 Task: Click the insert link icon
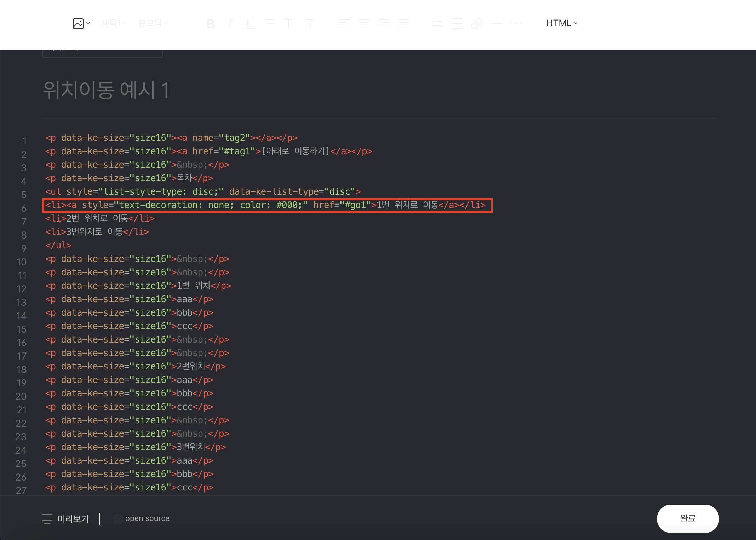pos(476,24)
